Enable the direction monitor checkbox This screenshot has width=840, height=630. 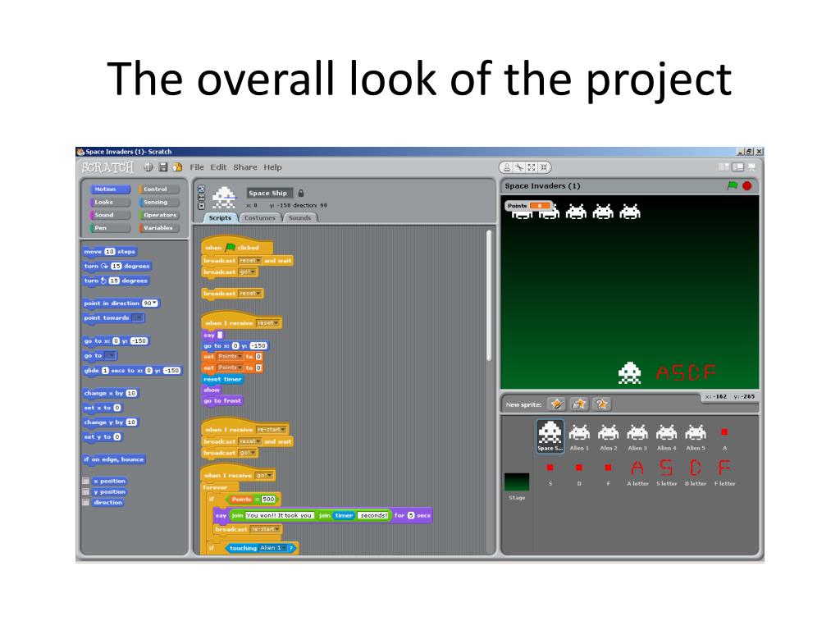[x=85, y=502]
